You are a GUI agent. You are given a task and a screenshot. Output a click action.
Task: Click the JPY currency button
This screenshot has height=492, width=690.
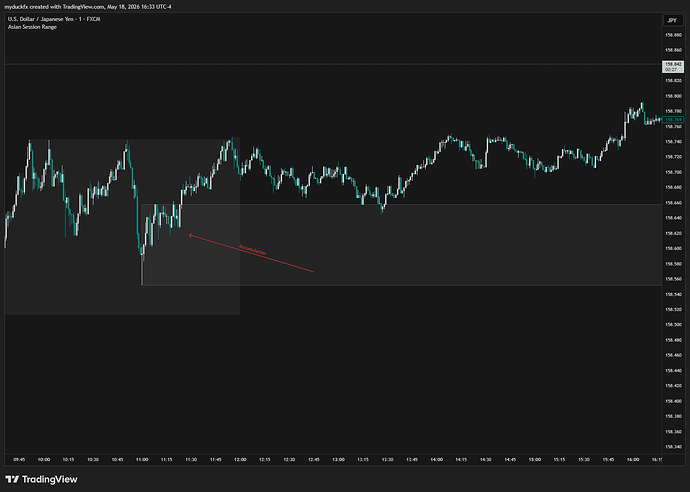point(672,20)
